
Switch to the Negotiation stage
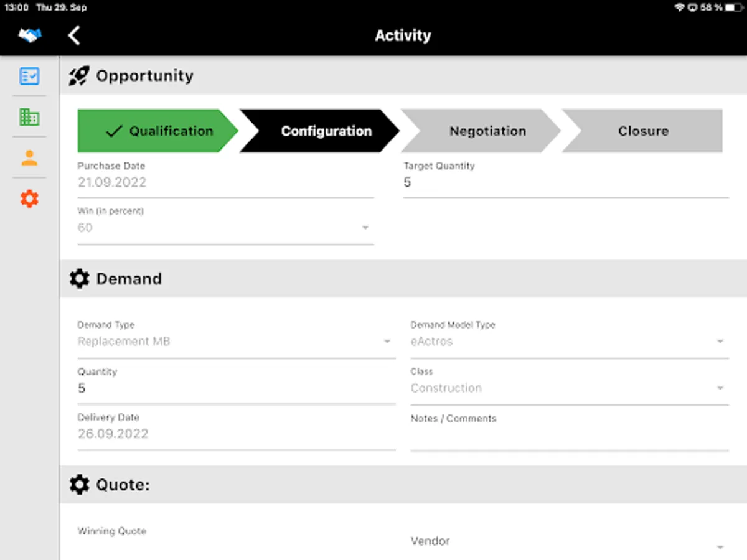pos(487,131)
